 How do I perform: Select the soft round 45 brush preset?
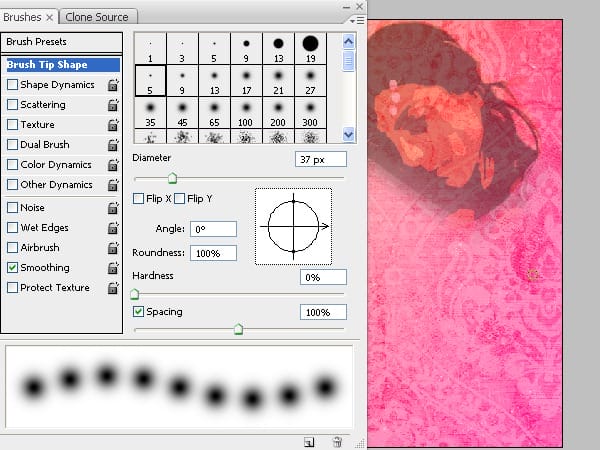pos(182,113)
